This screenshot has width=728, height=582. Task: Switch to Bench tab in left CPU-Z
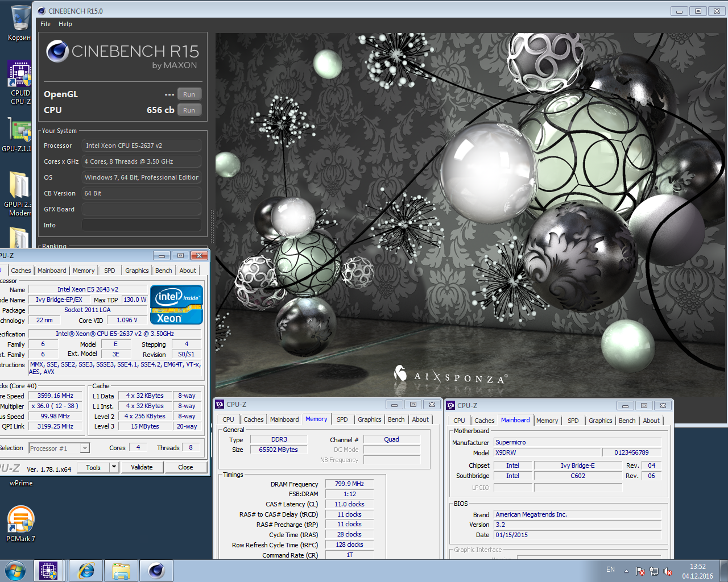164,271
